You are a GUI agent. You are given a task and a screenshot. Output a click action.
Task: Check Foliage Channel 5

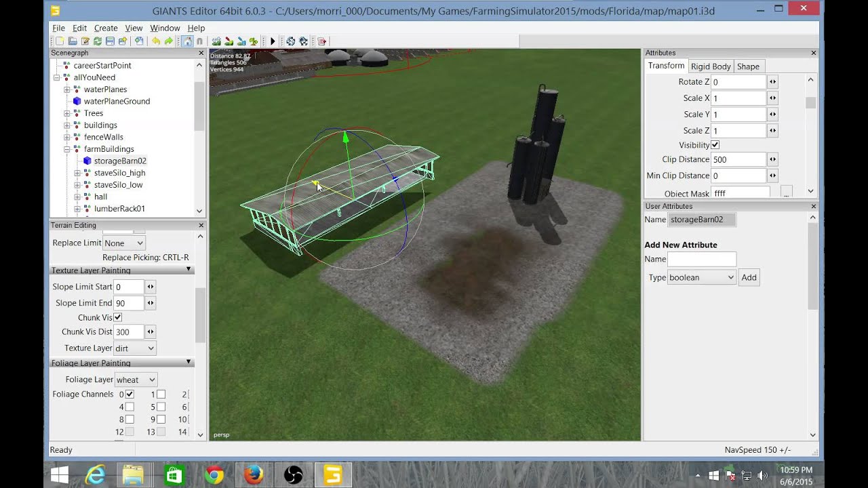point(161,407)
